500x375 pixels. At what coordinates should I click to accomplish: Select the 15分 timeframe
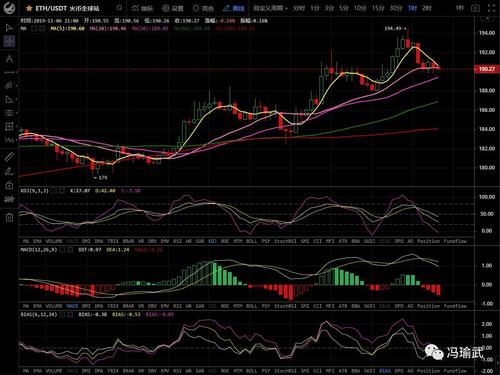[378, 8]
